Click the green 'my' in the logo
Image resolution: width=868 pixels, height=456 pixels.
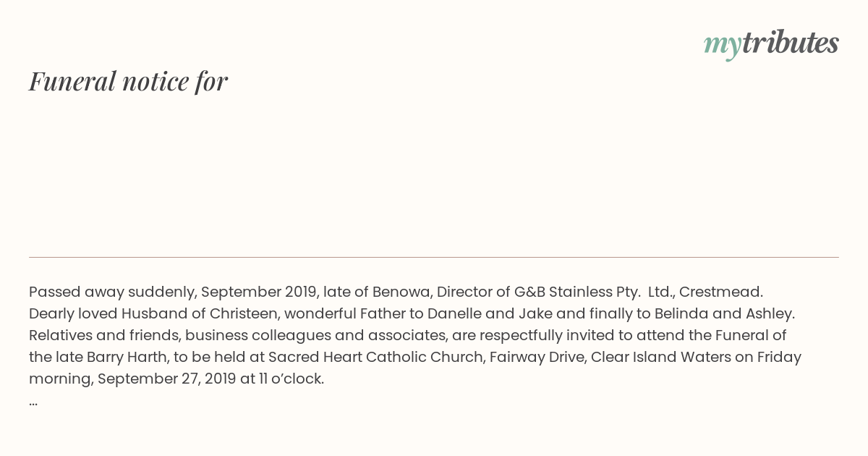[x=722, y=46]
